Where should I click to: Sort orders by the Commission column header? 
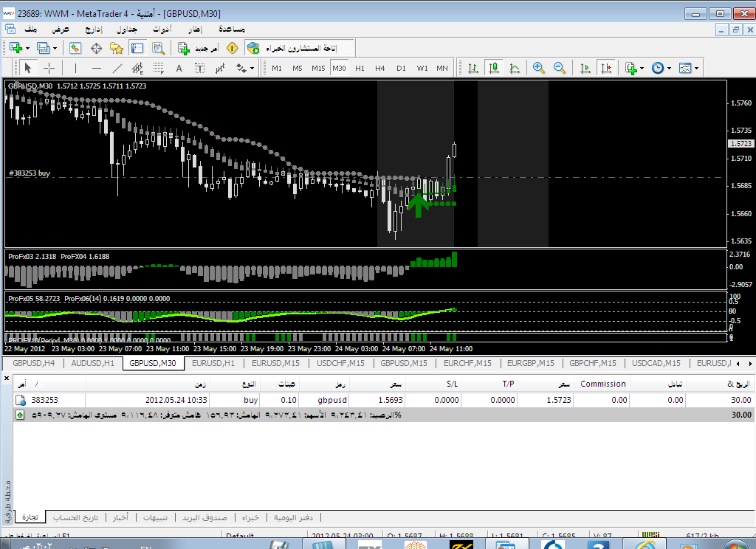coord(602,384)
